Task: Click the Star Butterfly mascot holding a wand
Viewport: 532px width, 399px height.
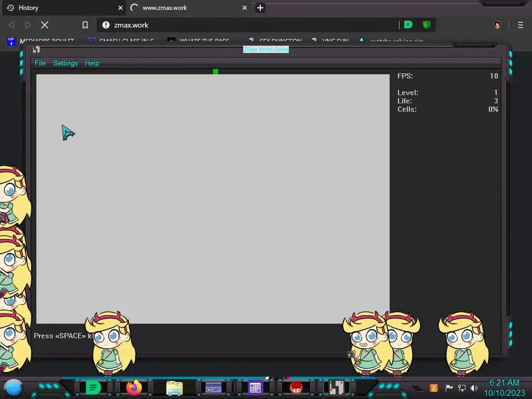Action: point(366,343)
